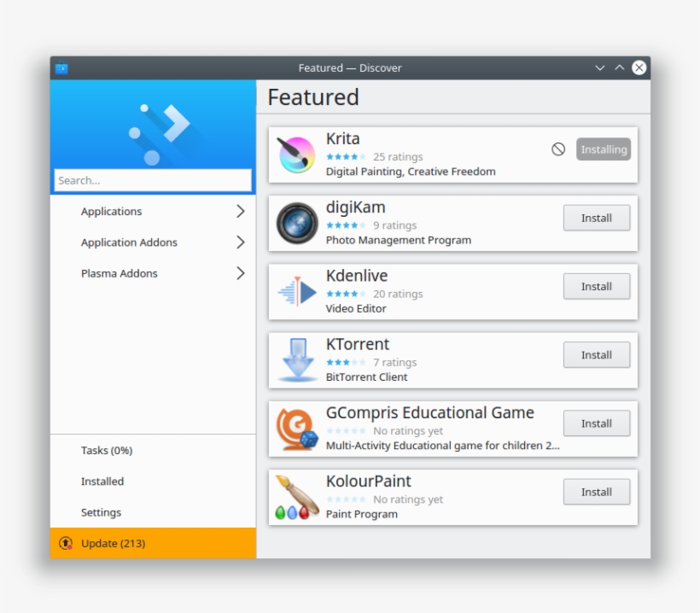View the 25 ratings for Krita
700x613 pixels.
coord(396,156)
